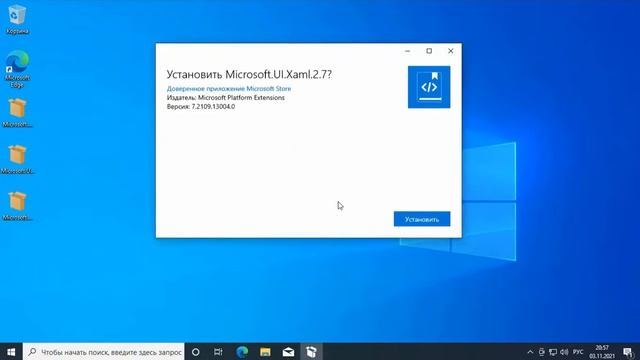
Task: Open the Доверенное приложение Microsoft Store link
Action: pyautogui.click(x=229, y=89)
